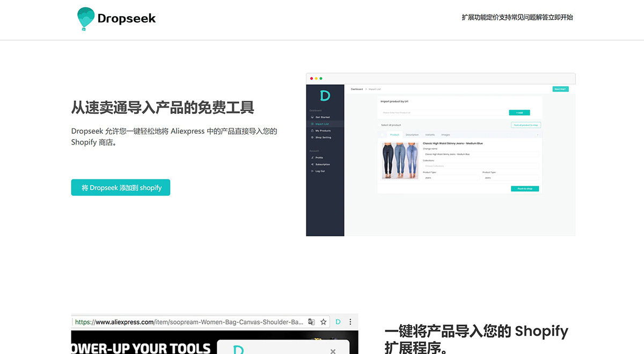The image size is (644, 354).
Task: Go to 常见问题解答 FAQ link
Action: [531, 17]
